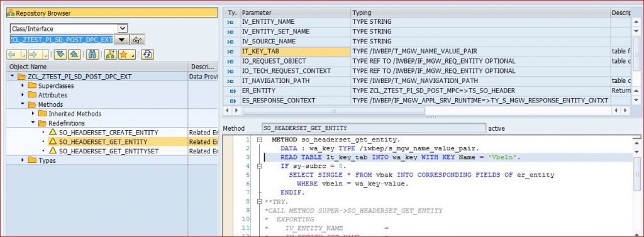Click the IV_SOURCE_NAME parameter cell

(x=296, y=41)
